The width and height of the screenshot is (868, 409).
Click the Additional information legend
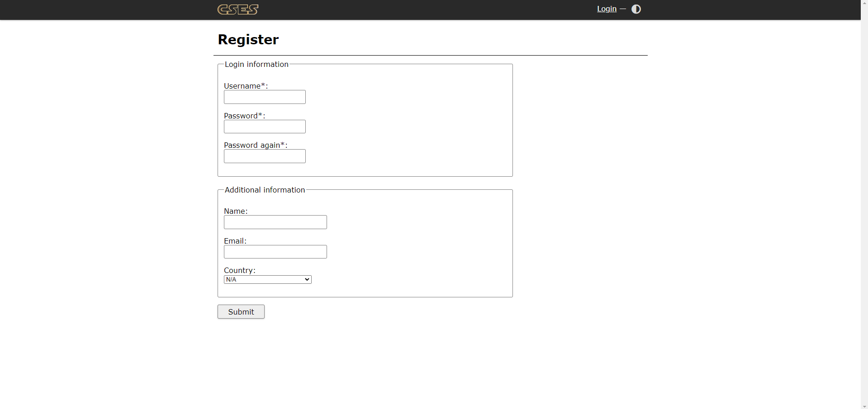click(x=265, y=190)
